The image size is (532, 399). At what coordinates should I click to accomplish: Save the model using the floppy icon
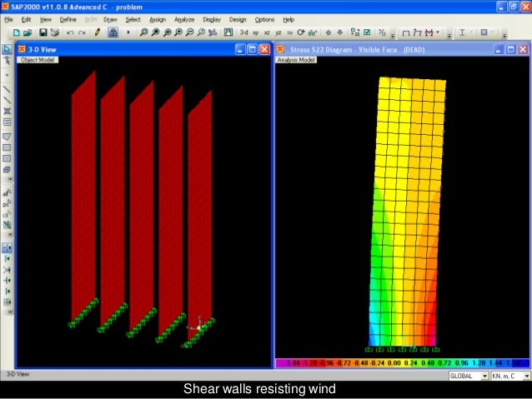[43, 32]
